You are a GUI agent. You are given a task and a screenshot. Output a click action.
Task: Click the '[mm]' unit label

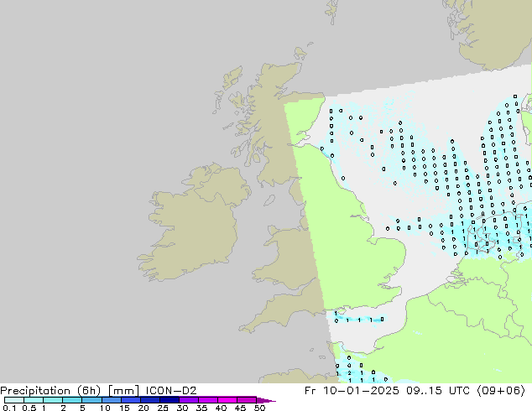pyautogui.click(x=123, y=391)
